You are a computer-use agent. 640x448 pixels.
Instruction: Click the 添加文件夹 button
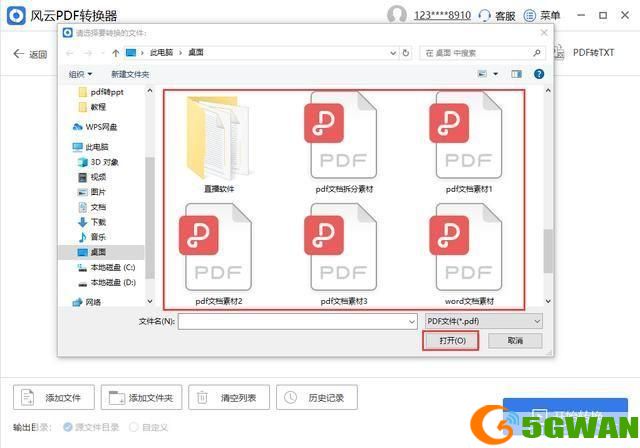tap(142, 397)
